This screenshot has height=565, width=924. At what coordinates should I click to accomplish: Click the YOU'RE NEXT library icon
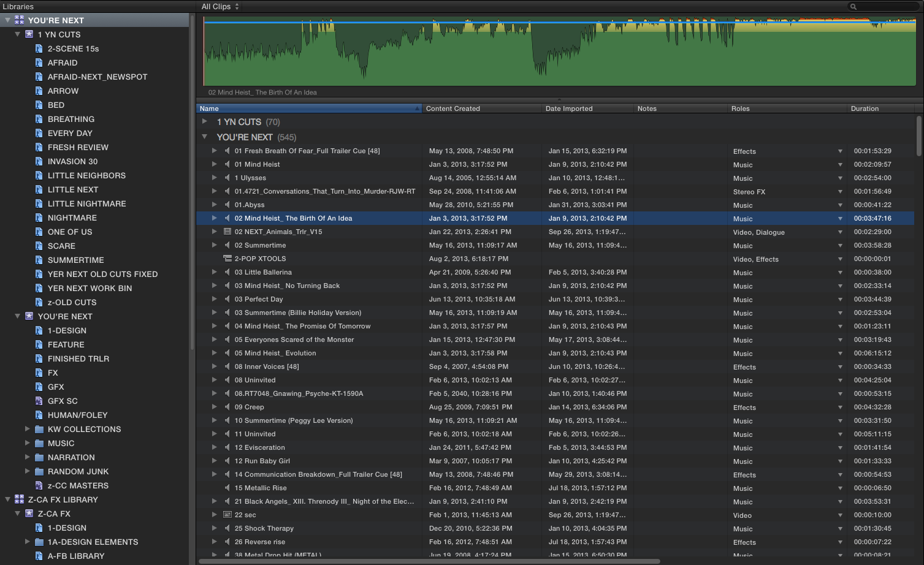[x=19, y=20]
